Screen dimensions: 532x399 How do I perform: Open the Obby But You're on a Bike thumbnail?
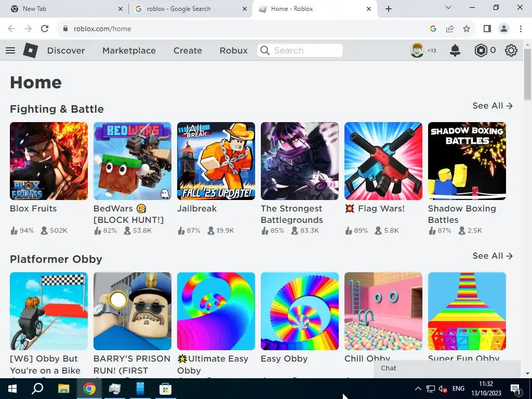(x=49, y=311)
